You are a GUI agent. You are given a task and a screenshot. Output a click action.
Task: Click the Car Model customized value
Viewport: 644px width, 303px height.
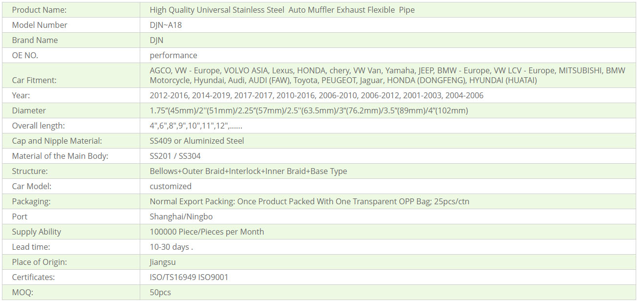(x=171, y=186)
